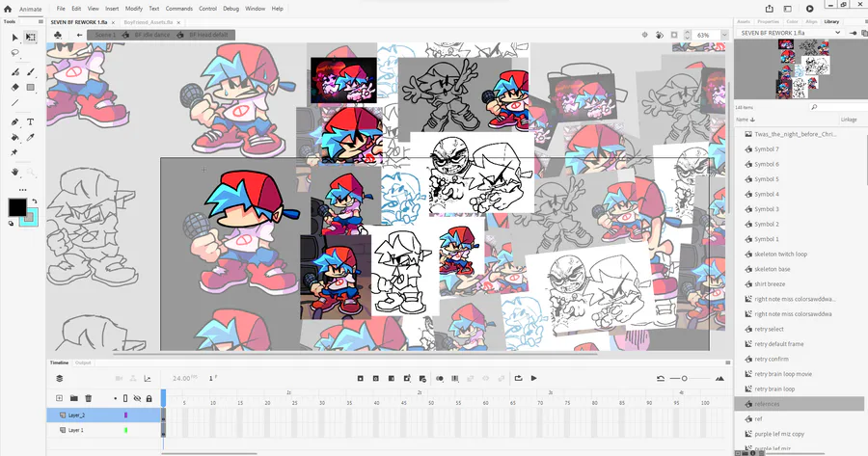The height and width of the screenshot is (456, 868).
Task: Switch to the Properties panel tab
Action: point(768,21)
